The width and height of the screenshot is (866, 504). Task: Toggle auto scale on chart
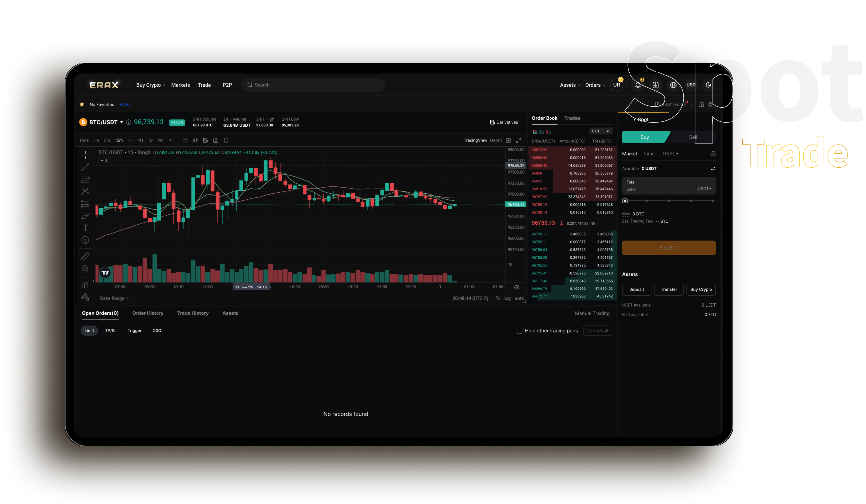pyautogui.click(x=519, y=298)
